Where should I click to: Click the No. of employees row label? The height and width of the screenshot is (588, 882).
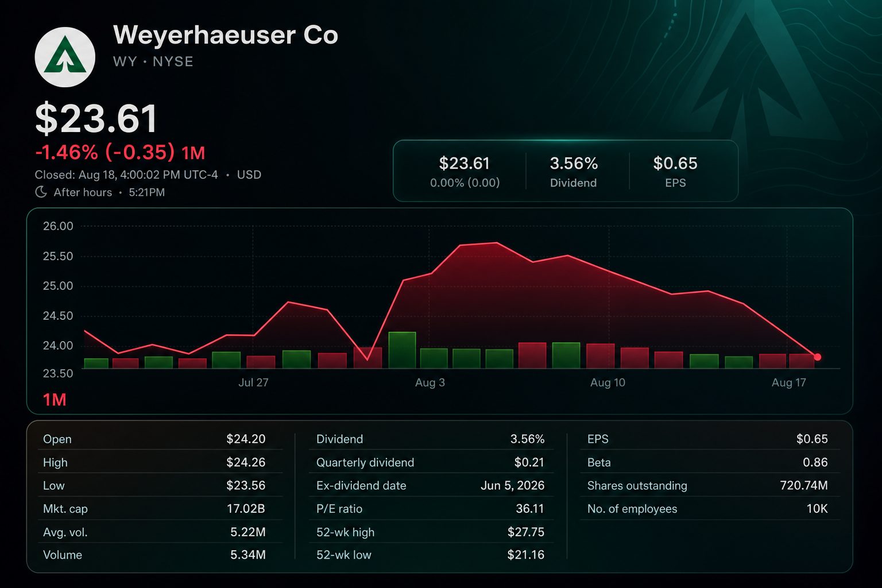632,509
